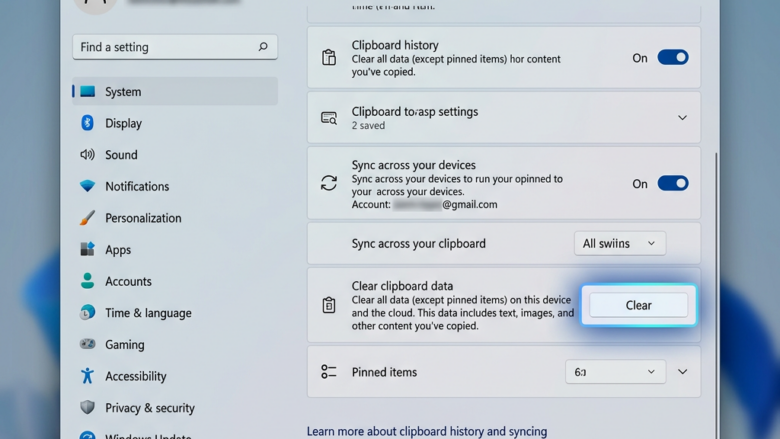
Task: Click the clipboard icon in Clipboard history row
Action: [x=329, y=57]
